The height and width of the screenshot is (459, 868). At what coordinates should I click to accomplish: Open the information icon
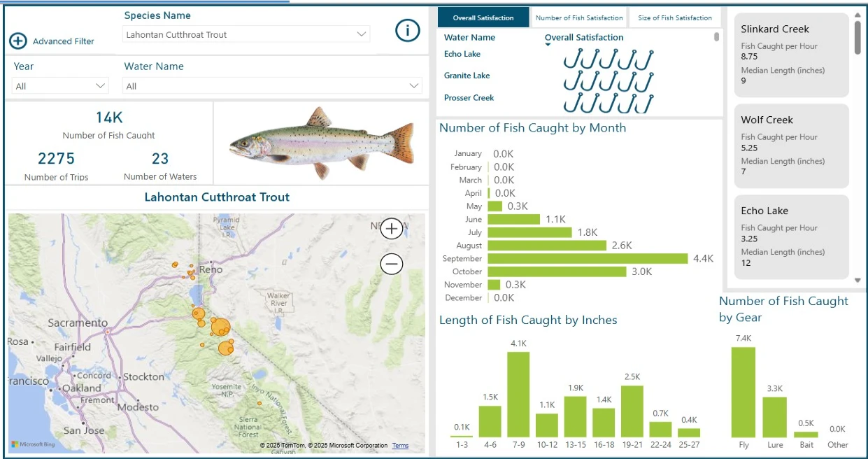coord(407,30)
